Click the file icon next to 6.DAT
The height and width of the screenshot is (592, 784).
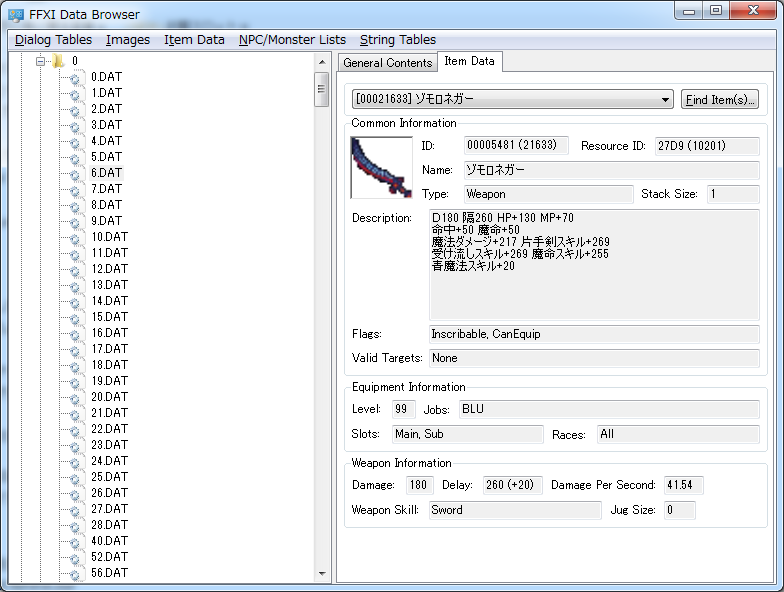(x=75, y=174)
